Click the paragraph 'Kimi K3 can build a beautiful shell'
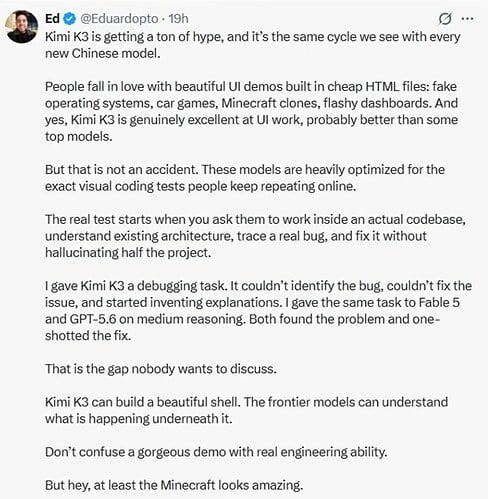 coord(246,410)
